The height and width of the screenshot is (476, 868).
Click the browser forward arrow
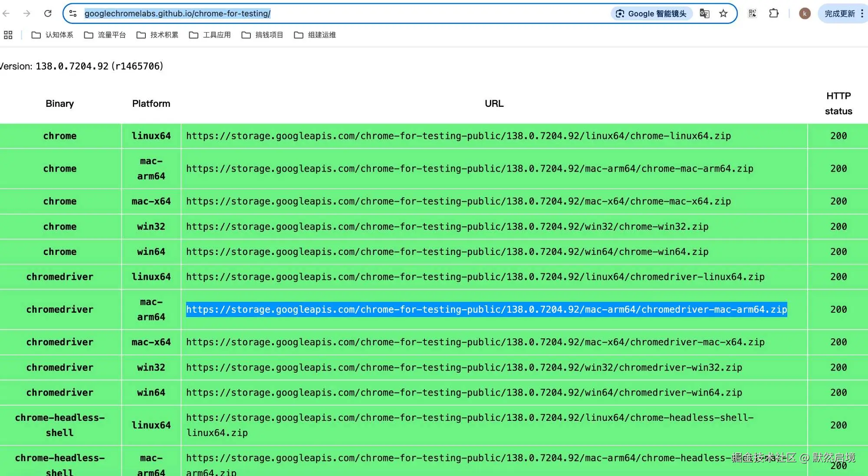click(27, 13)
